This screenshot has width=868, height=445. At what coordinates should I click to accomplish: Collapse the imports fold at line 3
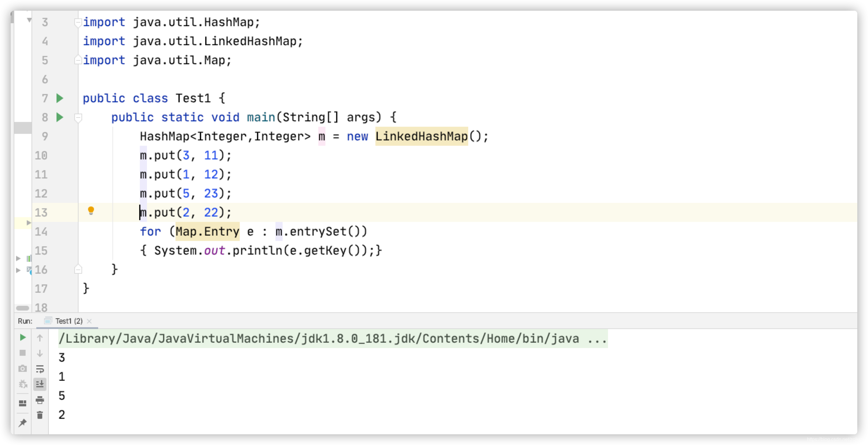tap(78, 23)
